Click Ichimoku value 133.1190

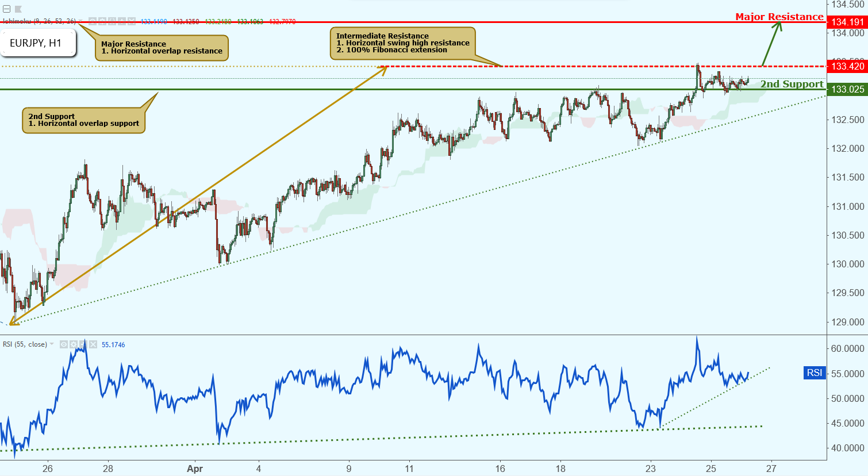pyautogui.click(x=153, y=21)
